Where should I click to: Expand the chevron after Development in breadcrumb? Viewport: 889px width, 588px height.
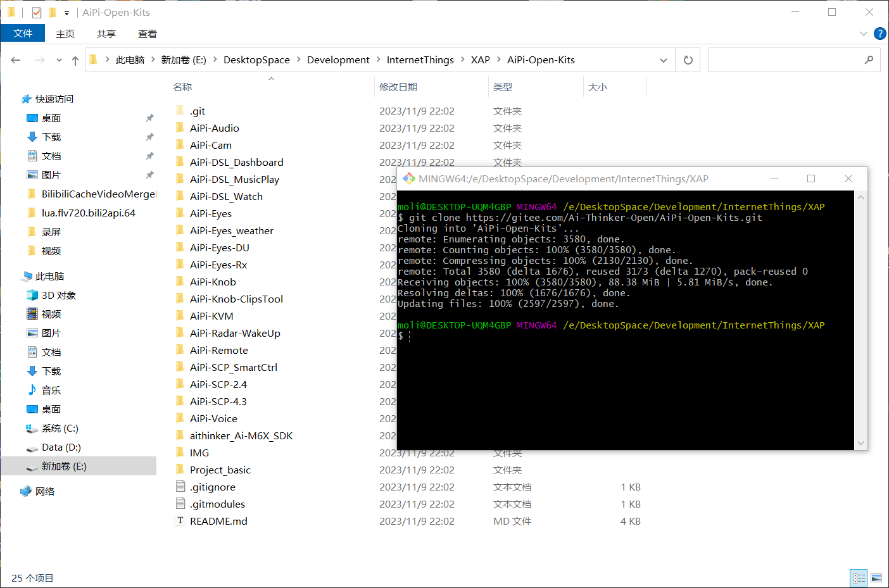(x=378, y=60)
